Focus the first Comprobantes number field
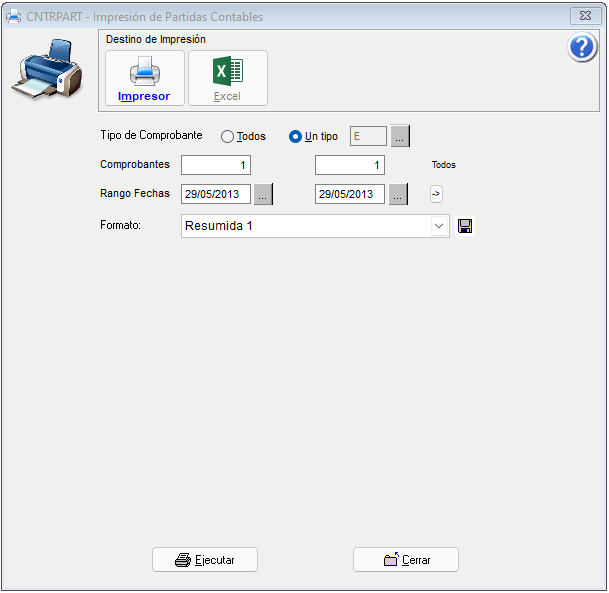The height and width of the screenshot is (593, 609). click(216, 165)
